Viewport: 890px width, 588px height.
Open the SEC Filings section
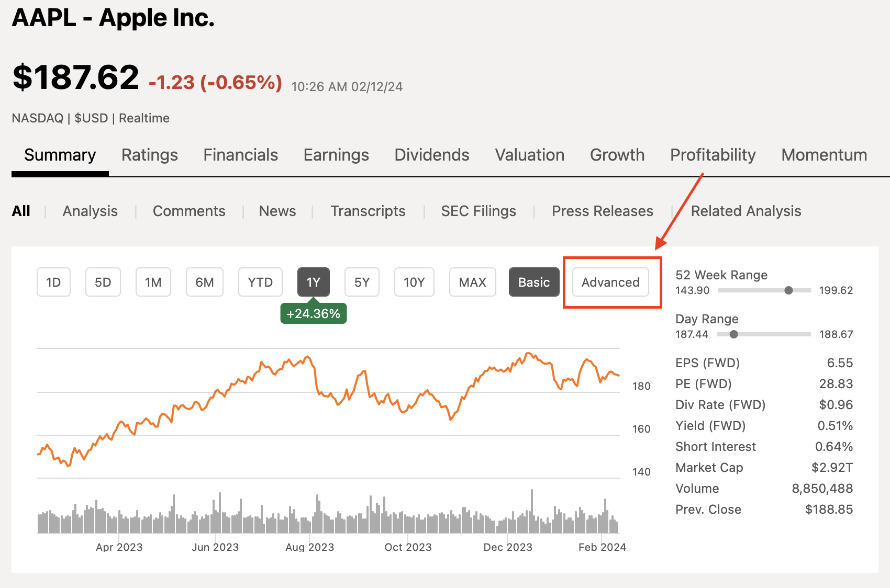point(478,211)
